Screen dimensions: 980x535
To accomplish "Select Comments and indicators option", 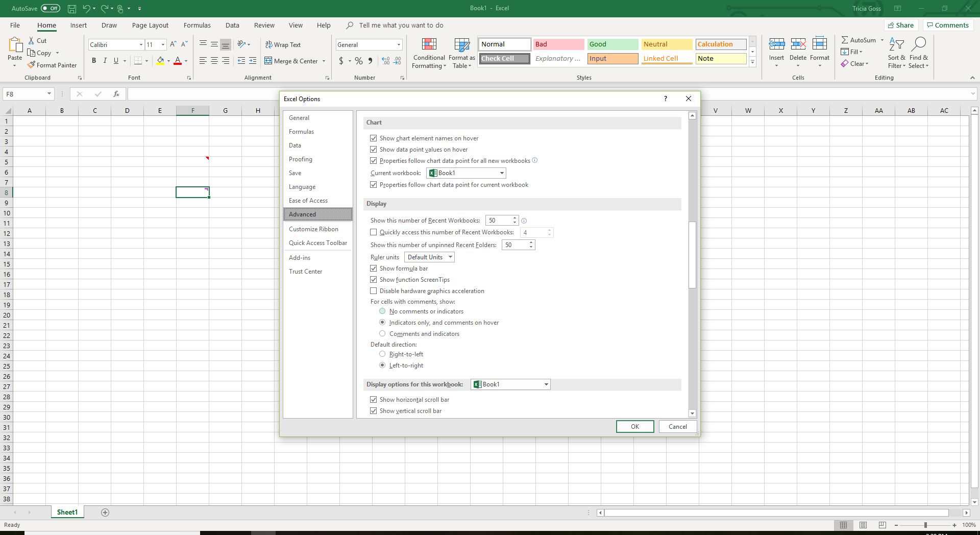I will tap(382, 334).
